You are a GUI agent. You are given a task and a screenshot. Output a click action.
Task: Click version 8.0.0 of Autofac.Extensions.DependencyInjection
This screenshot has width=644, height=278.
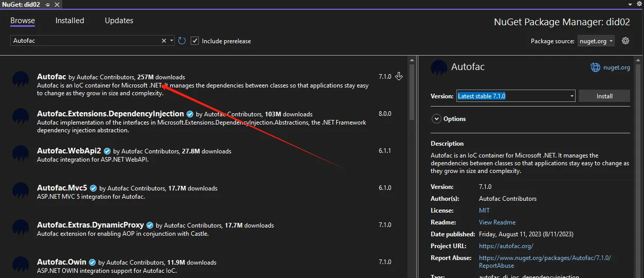[x=385, y=114]
